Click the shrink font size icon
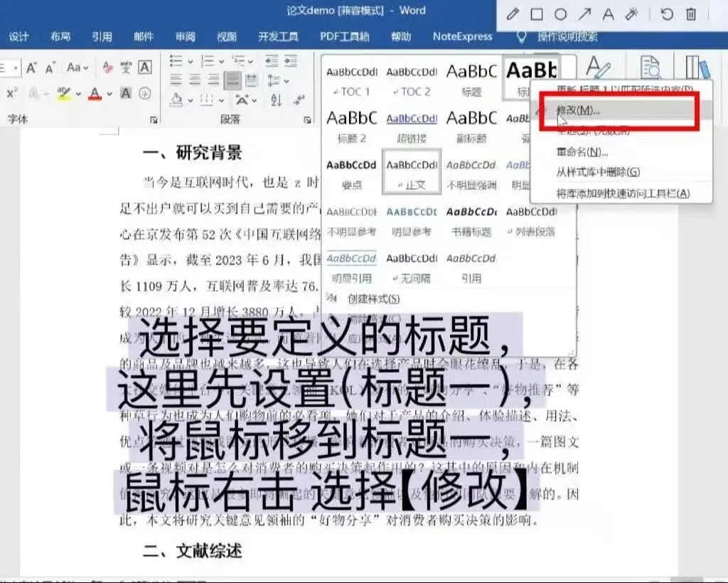728x583 pixels. click(x=50, y=68)
